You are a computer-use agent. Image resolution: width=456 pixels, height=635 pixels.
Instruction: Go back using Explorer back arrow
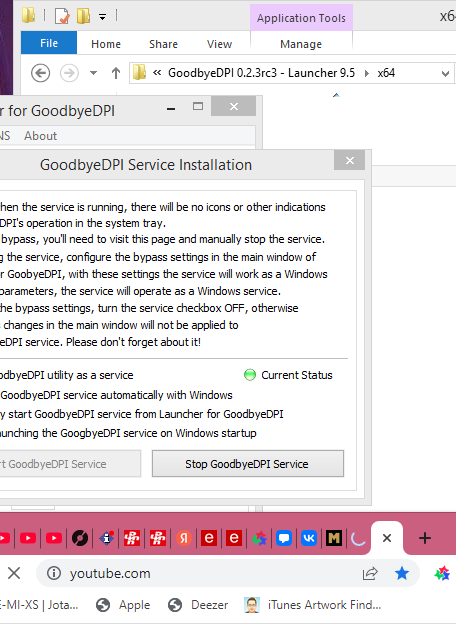coord(40,73)
